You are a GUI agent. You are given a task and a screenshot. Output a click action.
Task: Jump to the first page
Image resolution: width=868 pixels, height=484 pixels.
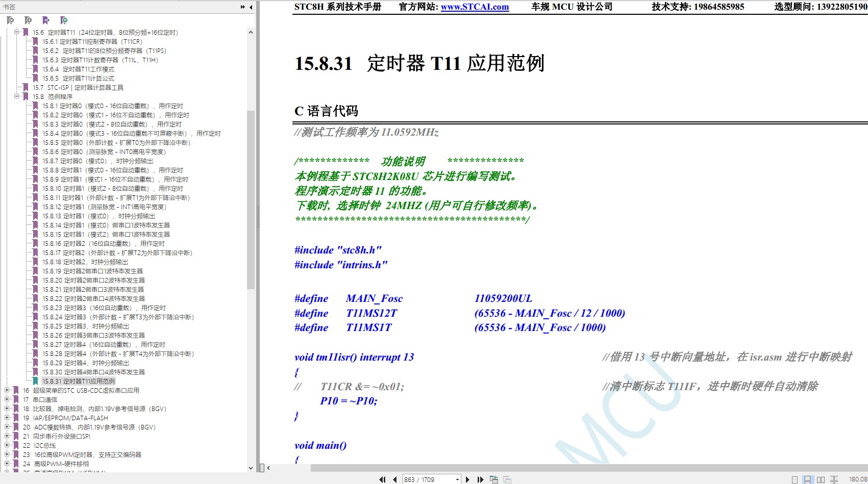click(382, 479)
